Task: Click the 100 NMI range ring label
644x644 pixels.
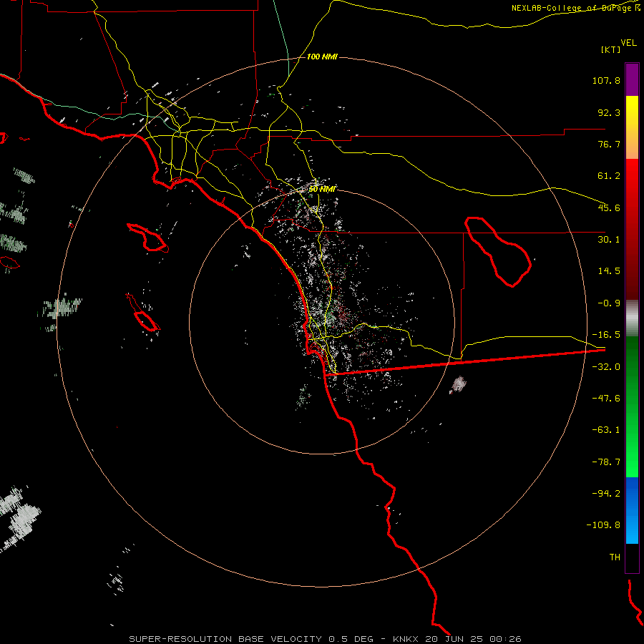Action: (322, 57)
